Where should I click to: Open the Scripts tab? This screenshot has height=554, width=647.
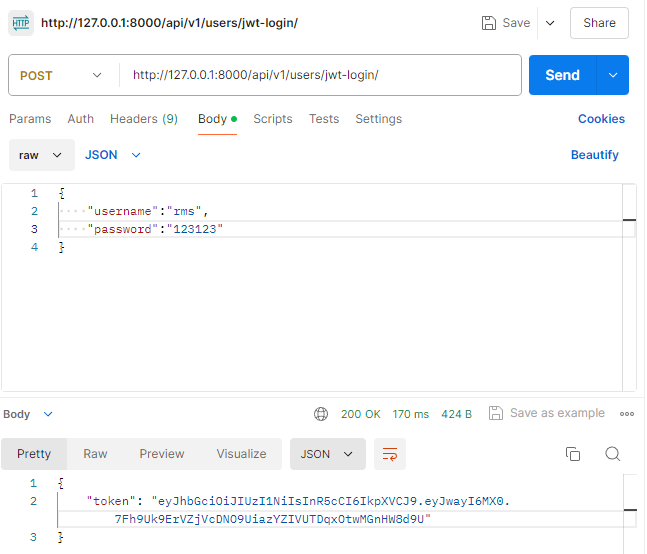pos(273,119)
